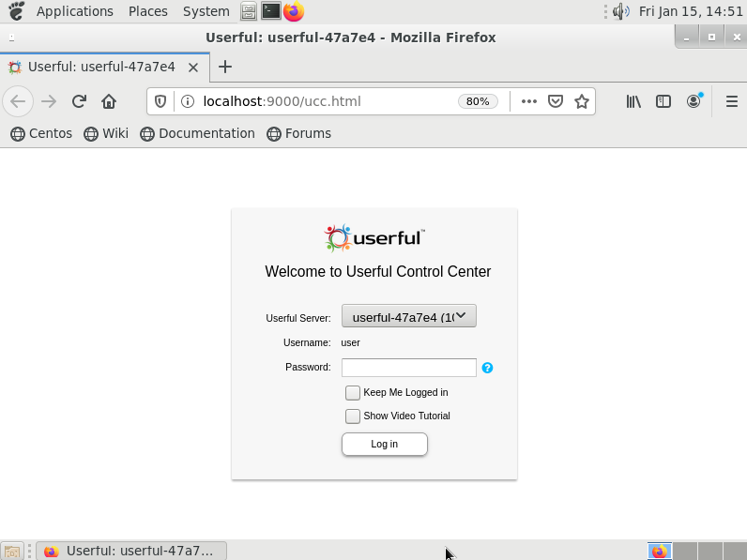Open a new browser tab

[225, 67]
